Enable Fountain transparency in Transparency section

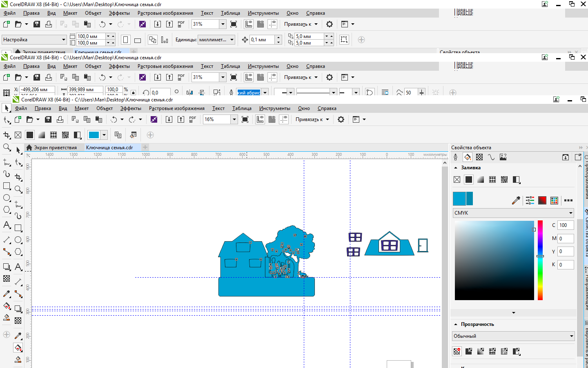pyautogui.click(x=481, y=351)
